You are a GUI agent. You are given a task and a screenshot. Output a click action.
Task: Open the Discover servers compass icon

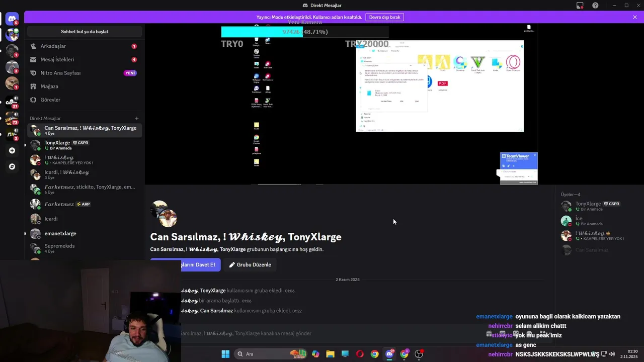[12, 166]
